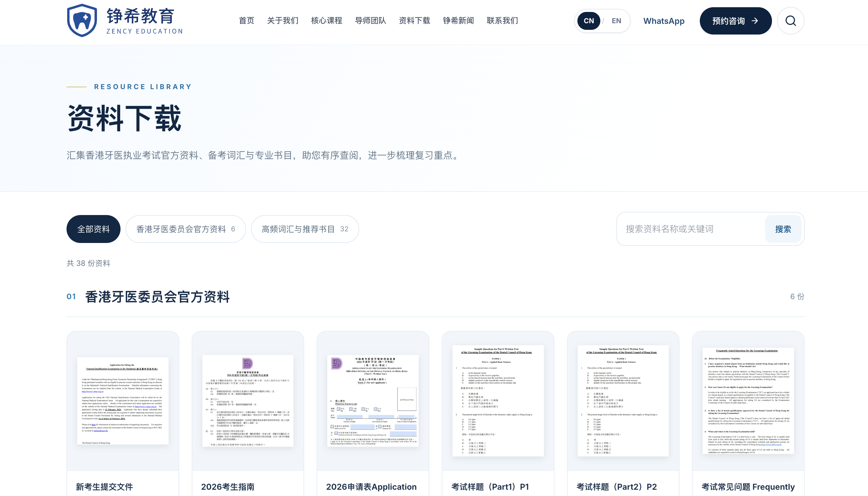Click the 搜索 button
Viewport: 868px width, 496px height.
(783, 229)
